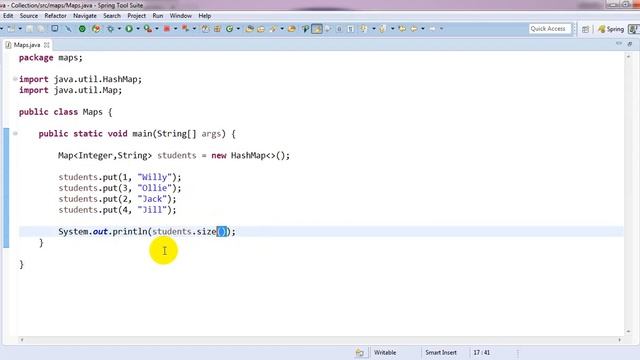Image resolution: width=640 pixels, height=360 pixels.
Task: Close the Maps.java tab
Action: point(47,45)
